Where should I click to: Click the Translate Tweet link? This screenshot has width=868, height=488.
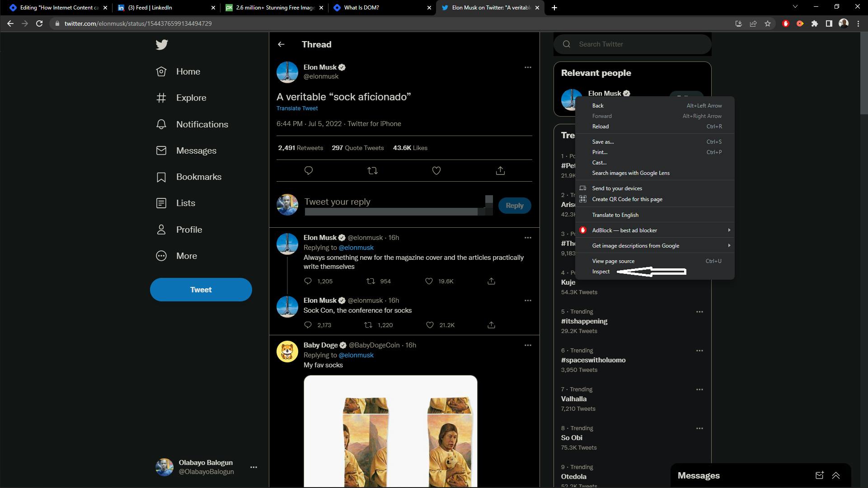point(297,108)
